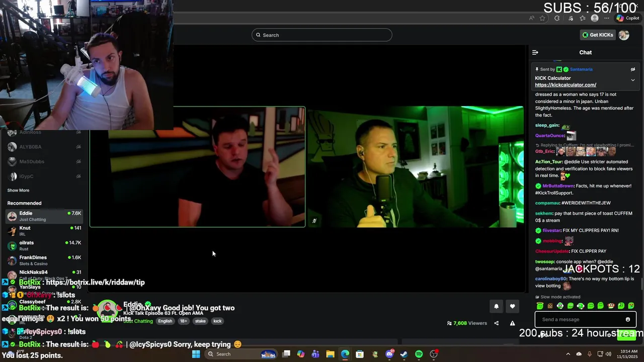
Task: Click fiivestar's username in chat
Action: pyautogui.click(x=551, y=230)
